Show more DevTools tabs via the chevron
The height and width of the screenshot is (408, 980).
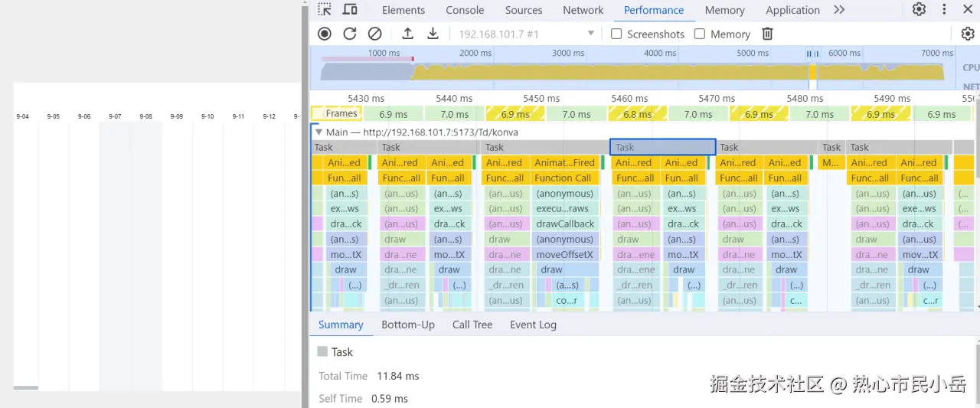(839, 10)
